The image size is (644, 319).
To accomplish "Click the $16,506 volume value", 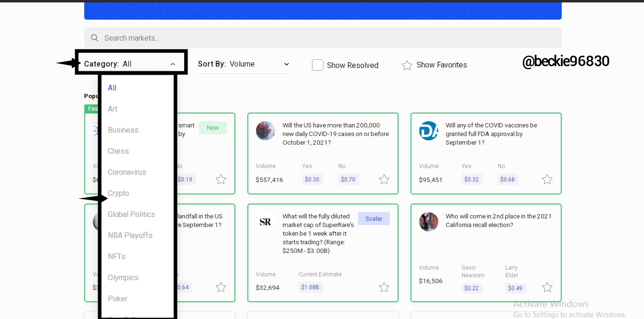I will pos(431,281).
